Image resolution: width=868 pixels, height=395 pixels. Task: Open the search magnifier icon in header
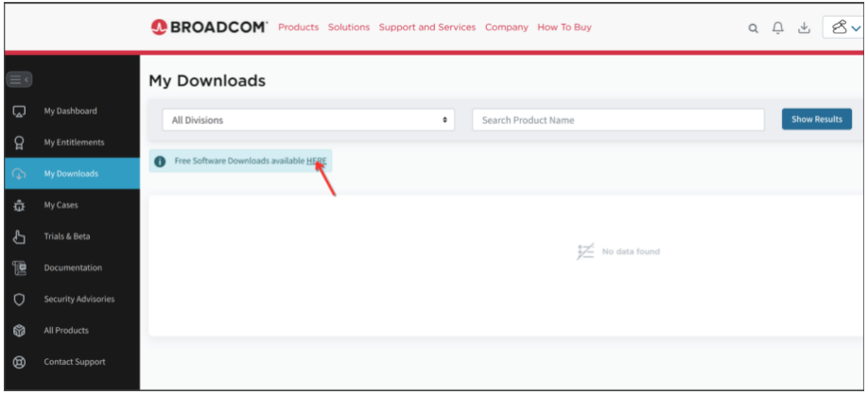pos(753,28)
